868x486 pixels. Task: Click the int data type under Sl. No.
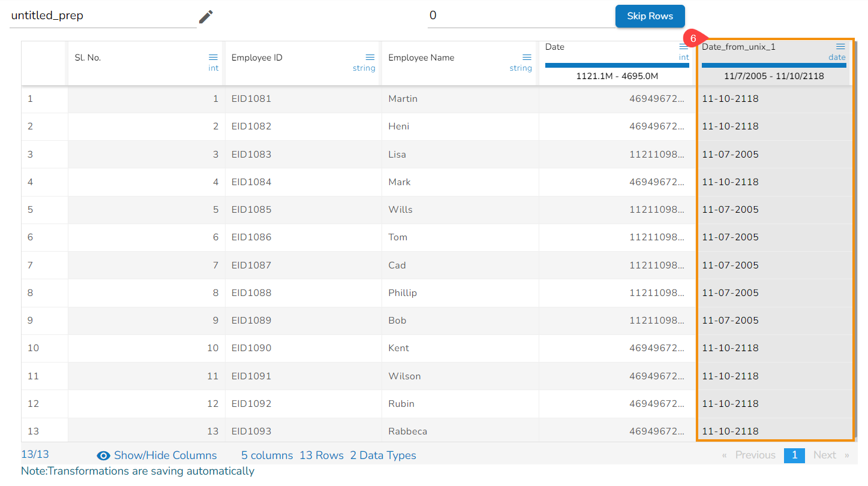point(214,68)
